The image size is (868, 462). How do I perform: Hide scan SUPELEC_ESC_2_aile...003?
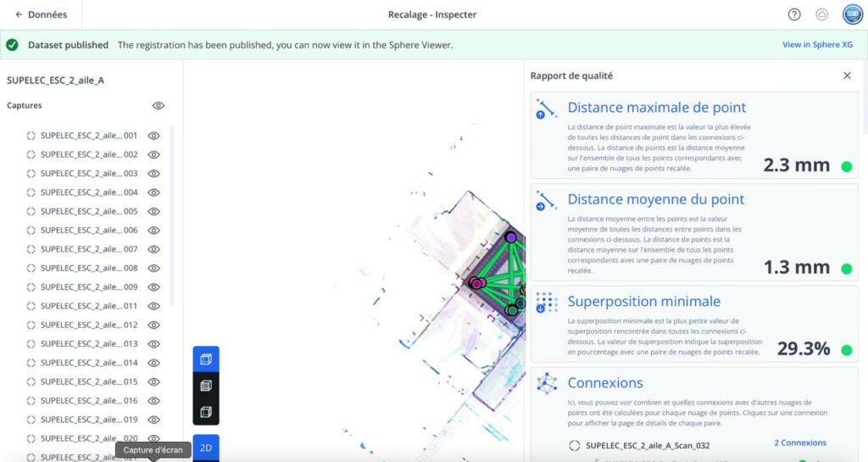(154, 173)
